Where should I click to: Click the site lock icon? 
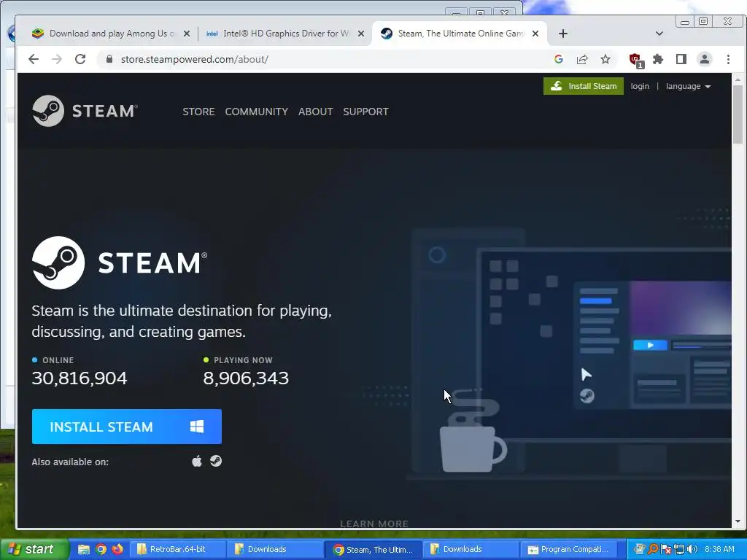pyautogui.click(x=109, y=59)
